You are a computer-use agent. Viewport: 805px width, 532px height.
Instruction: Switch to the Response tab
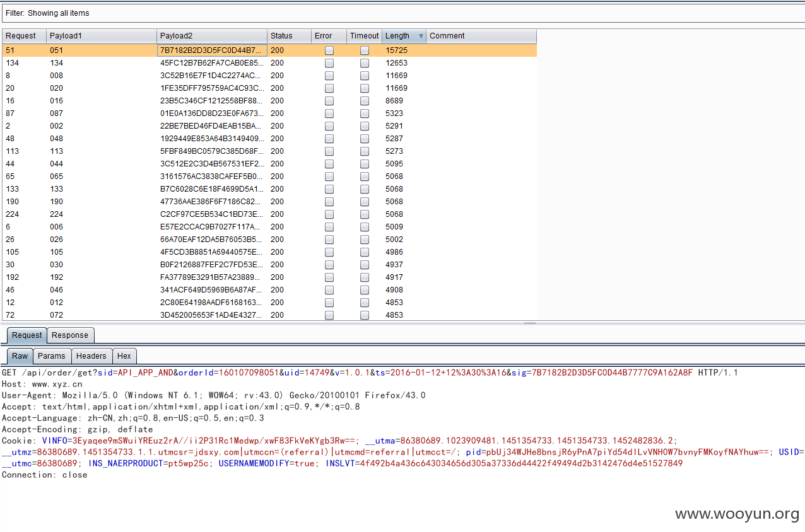(71, 335)
